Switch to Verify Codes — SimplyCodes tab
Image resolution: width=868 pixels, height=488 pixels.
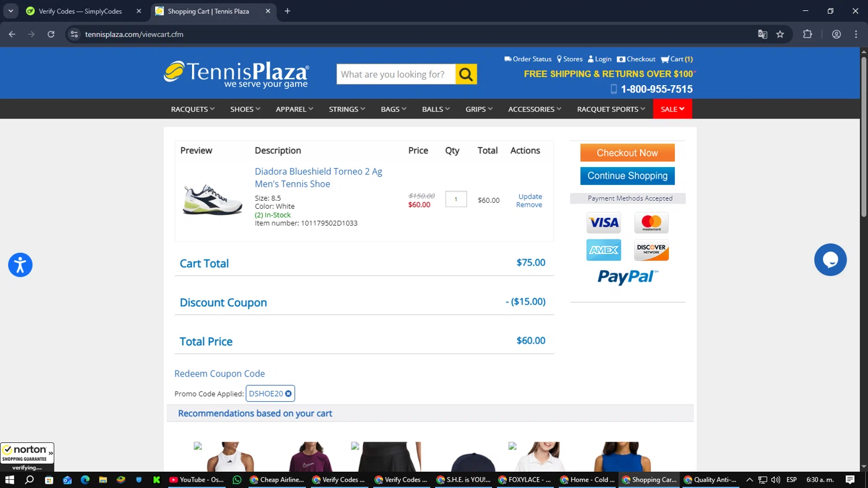pos(80,11)
